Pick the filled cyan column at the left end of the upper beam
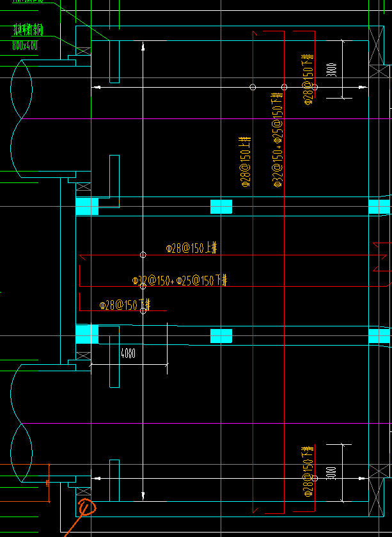392x537 pixels. click(x=87, y=206)
